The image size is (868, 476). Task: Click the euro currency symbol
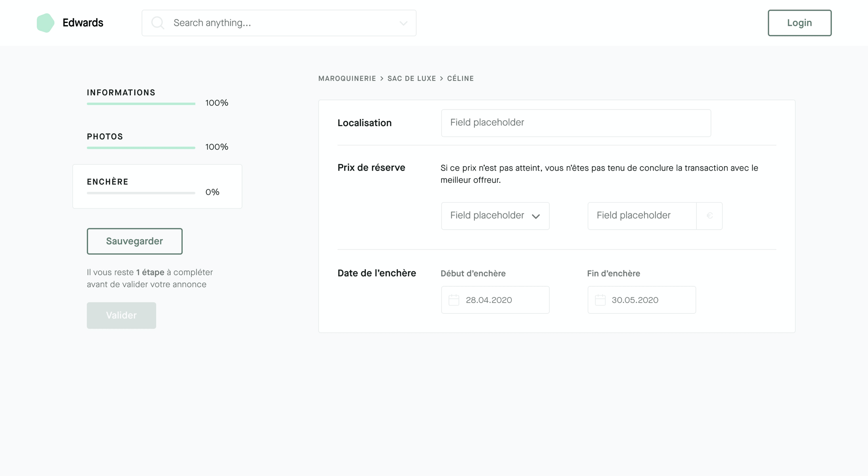click(x=709, y=216)
